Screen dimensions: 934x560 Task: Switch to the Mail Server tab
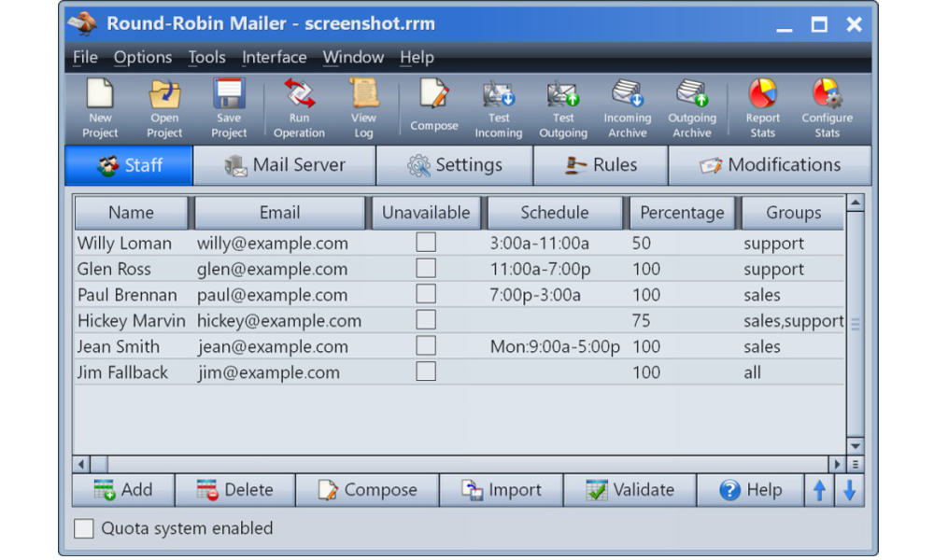tap(285, 165)
